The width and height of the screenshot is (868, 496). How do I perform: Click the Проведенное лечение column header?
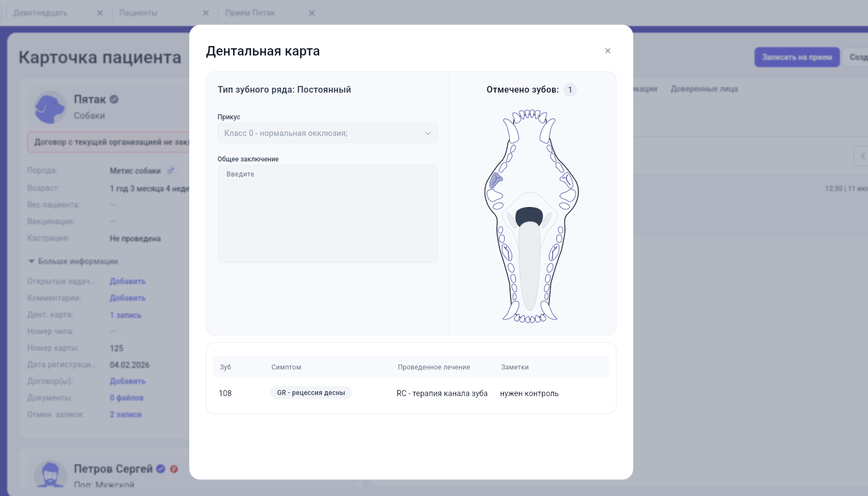[x=434, y=367]
